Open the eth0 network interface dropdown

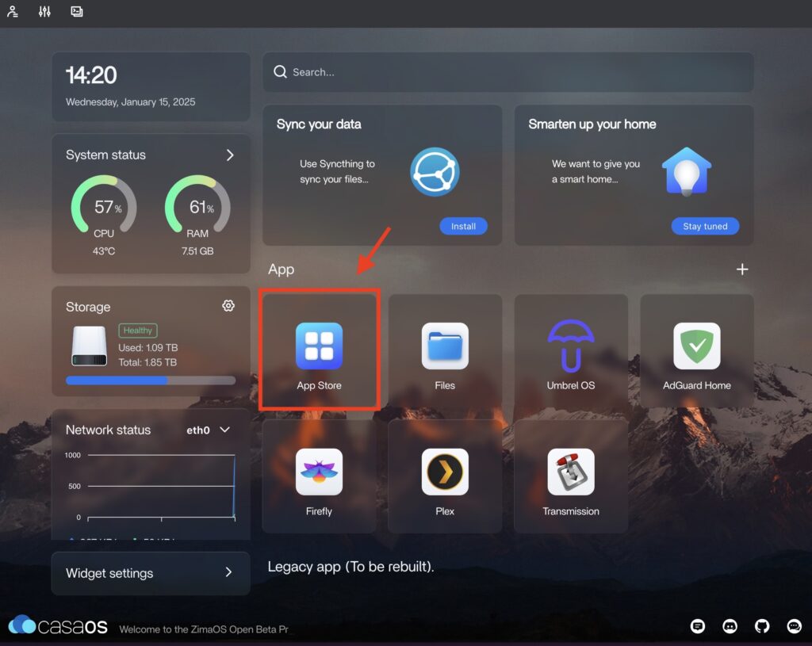coord(209,430)
